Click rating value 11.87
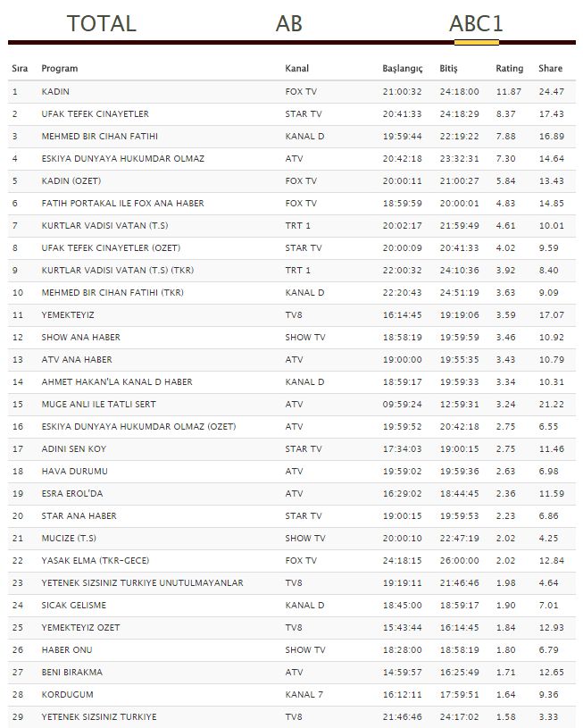The image size is (583, 728). (509, 91)
